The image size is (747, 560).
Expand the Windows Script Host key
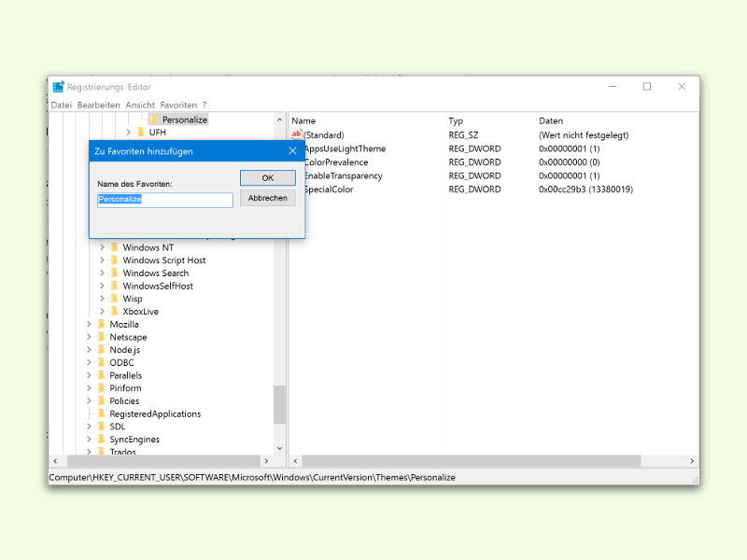102,260
